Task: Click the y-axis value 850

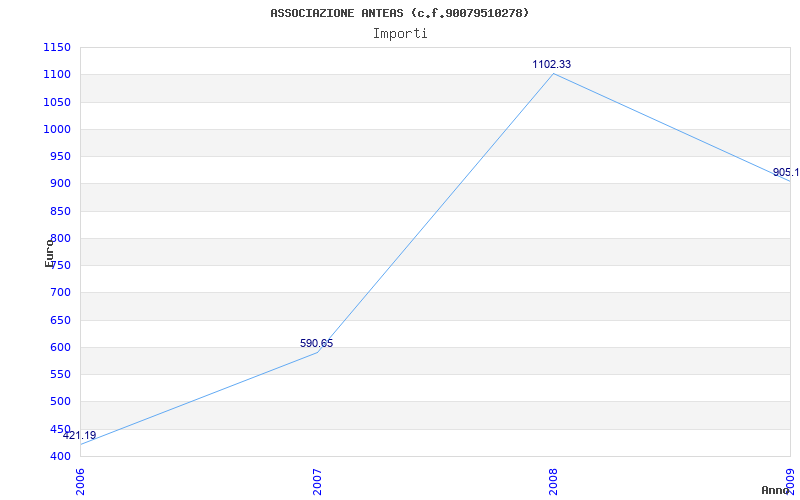Action: [x=60, y=211]
